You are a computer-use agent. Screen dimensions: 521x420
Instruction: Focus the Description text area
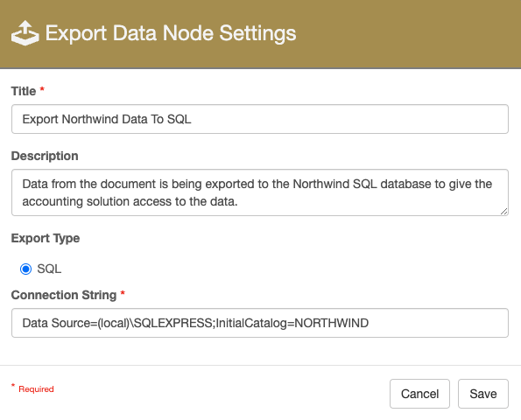[260, 192]
